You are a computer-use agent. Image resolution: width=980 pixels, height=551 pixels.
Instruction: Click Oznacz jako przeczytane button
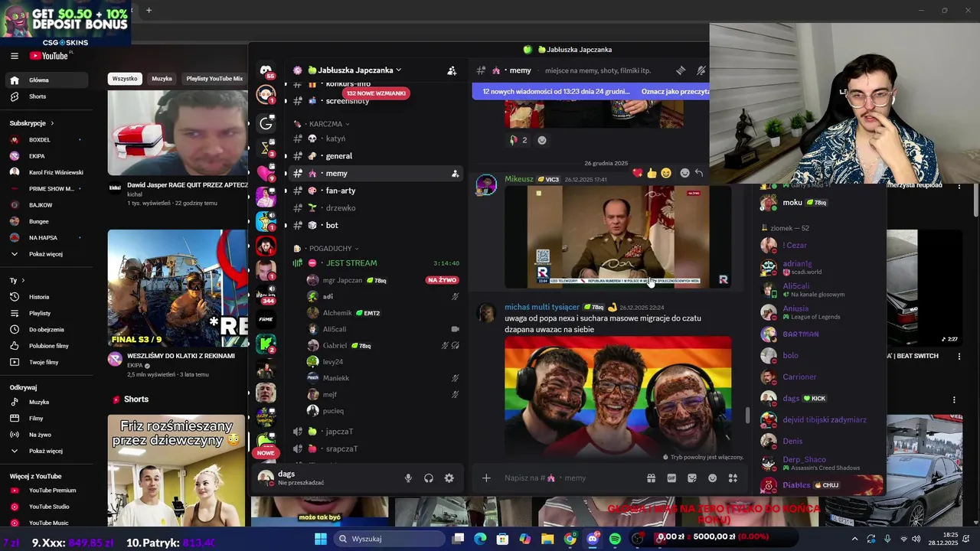(675, 92)
